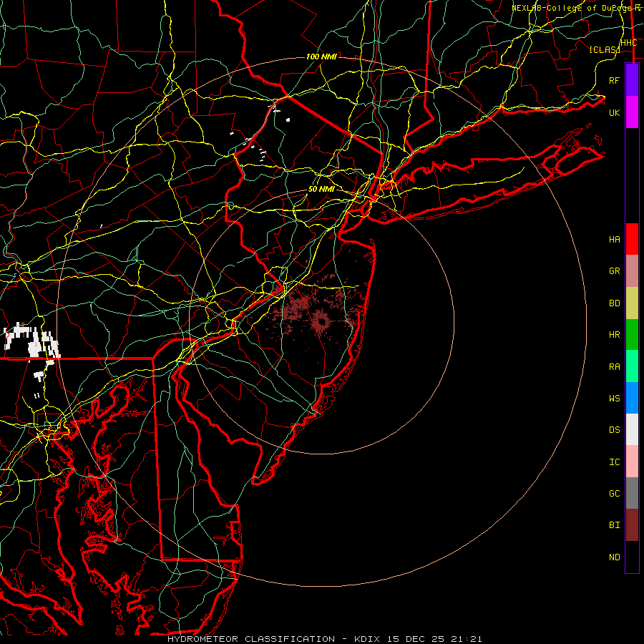
Task: Pick the RA light green legend swatch
Action: pyautogui.click(x=632, y=366)
